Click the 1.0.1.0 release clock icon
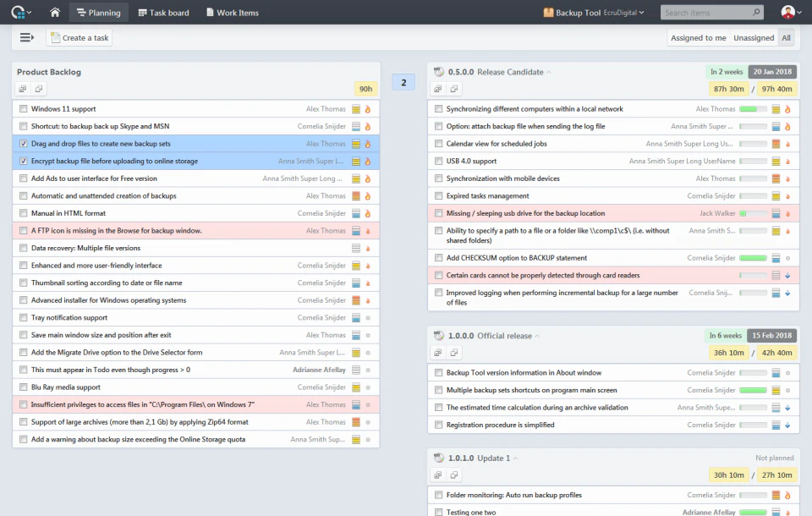The height and width of the screenshot is (516, 812). coord(439,458)
